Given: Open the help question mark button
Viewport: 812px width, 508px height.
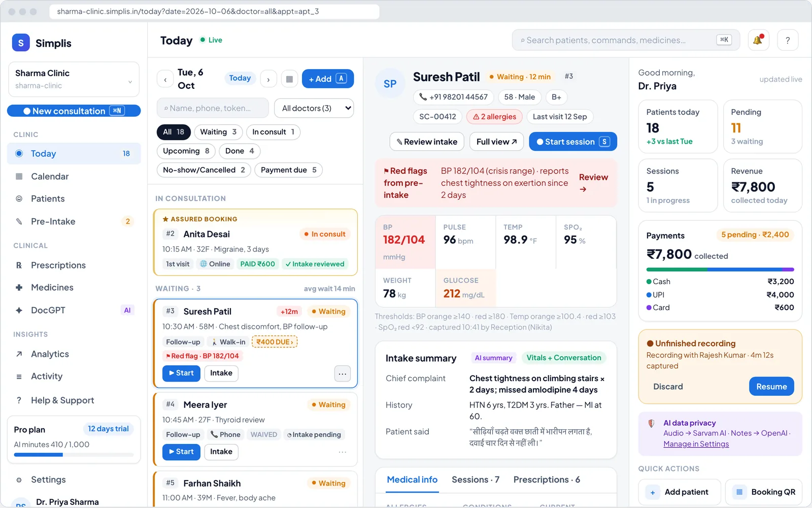Looking at the screenshot, I should [788, 40].
